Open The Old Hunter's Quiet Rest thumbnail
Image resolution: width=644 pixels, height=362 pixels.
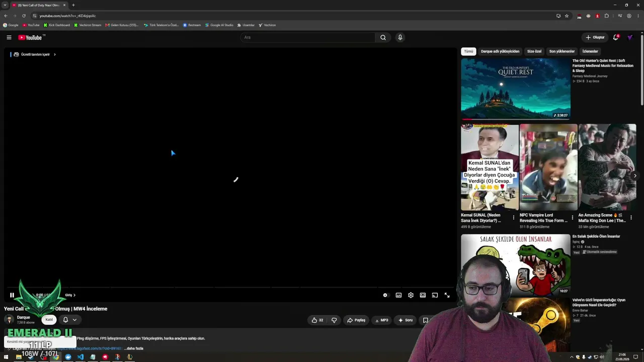tap(516, 89)
